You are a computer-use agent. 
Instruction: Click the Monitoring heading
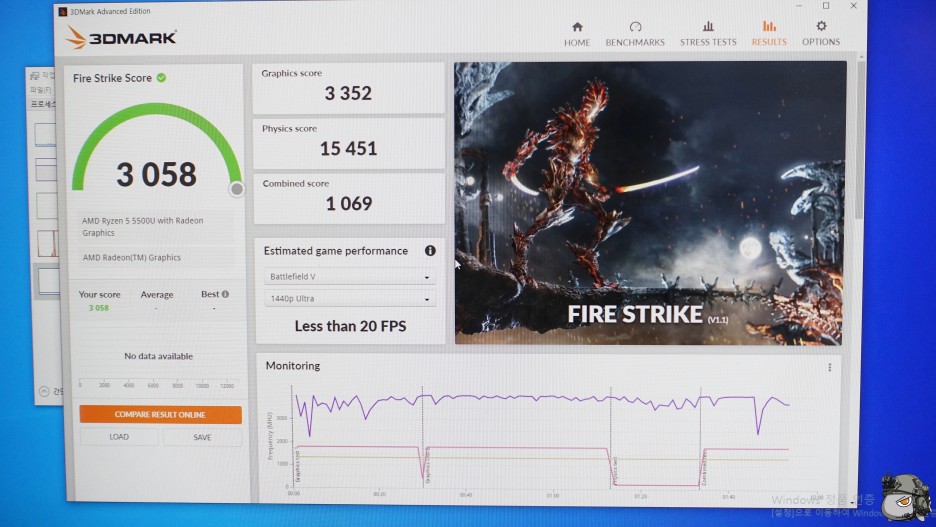click(292, 365)
